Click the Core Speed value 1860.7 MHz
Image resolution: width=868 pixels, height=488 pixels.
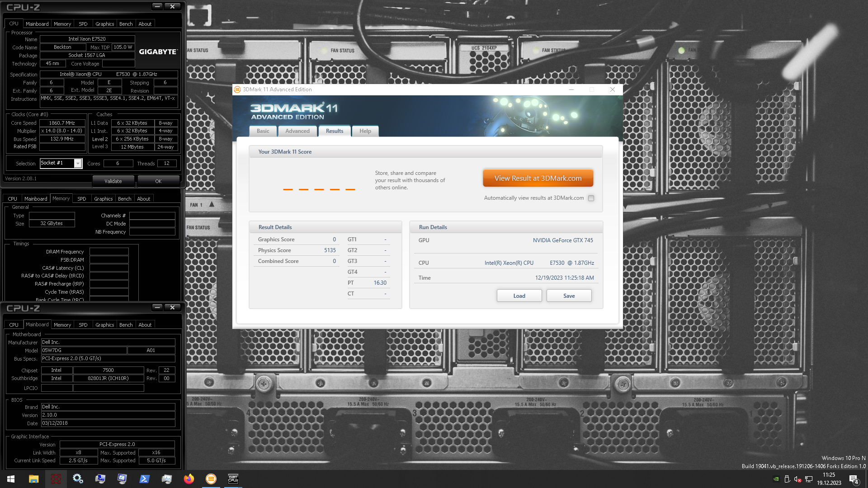tap(62, 123)
